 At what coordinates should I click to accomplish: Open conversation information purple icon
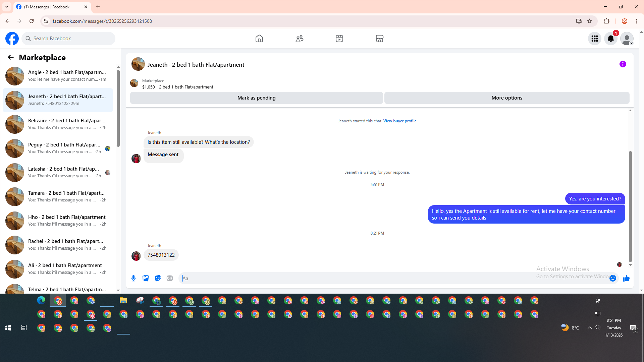pyautogui.click(x=623, y=64)
